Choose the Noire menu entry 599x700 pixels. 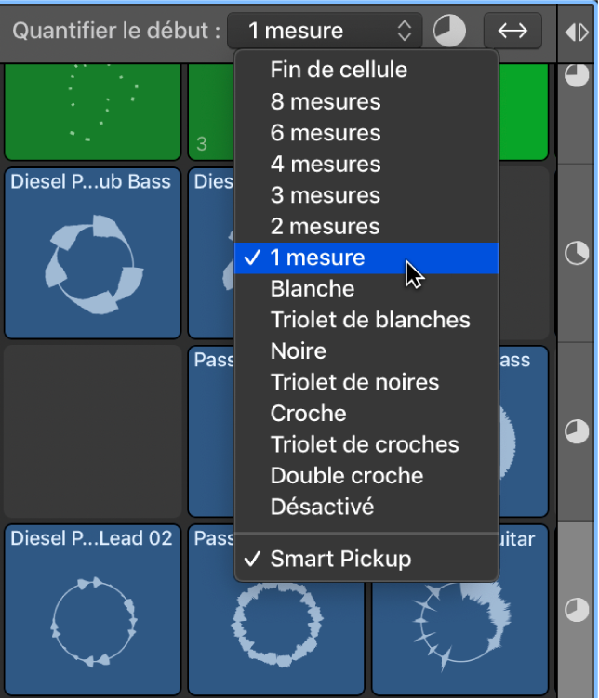coord(299,351)
